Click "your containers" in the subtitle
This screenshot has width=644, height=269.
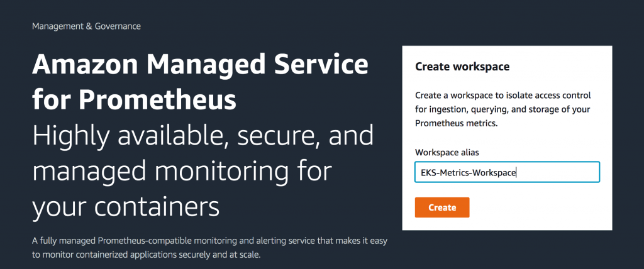[126, 206]
